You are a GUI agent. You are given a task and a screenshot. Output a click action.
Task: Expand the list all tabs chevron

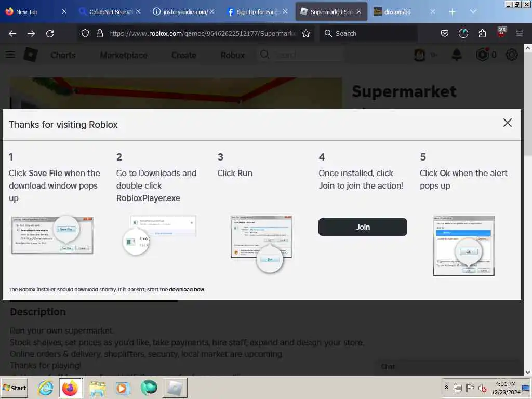pyautogui.click(x=473, y=11)
